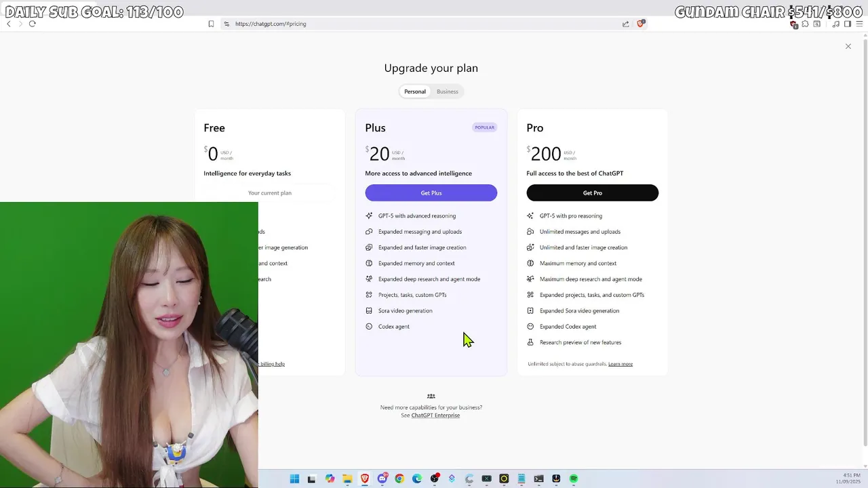Screen dimensions: 868x488
Task: Click 'Unlimited messages and uploads' text
Action: [x=580, y=232]
